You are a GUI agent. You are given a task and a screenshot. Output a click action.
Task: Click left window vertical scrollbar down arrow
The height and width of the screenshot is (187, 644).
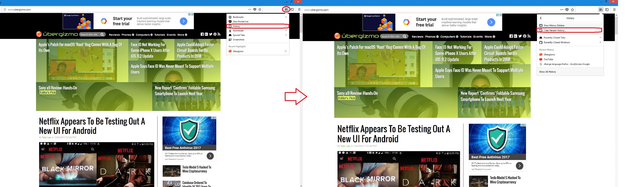click(x=301, y=186)
